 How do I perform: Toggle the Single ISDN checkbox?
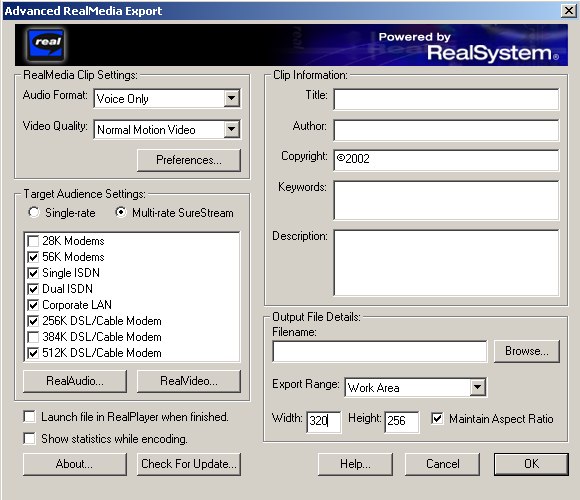(x=33, y=273)
